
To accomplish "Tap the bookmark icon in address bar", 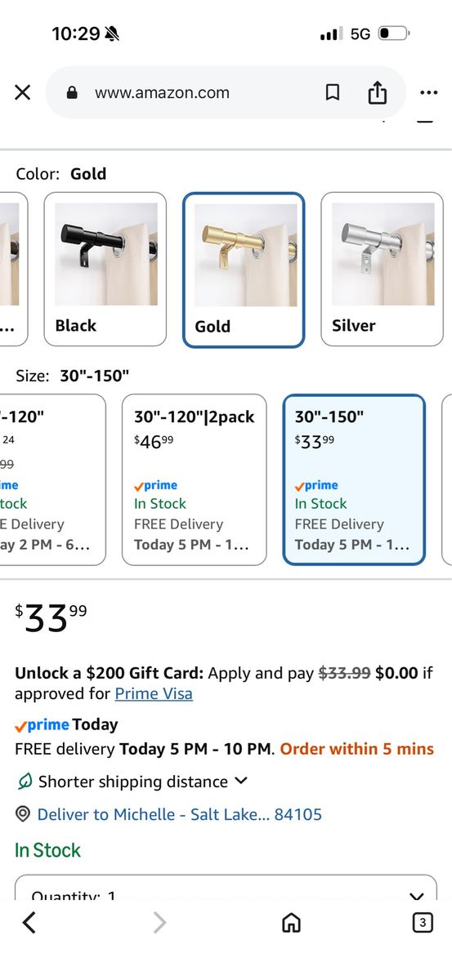I will point(332,93).
